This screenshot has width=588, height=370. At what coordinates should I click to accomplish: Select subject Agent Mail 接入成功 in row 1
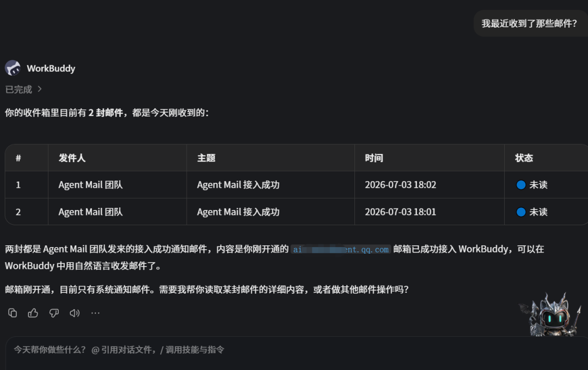click(238, 185)
